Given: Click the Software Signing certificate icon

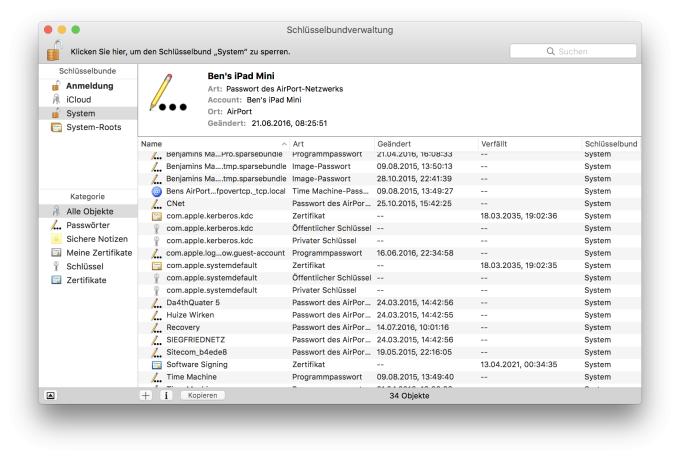Looking at the screenshot, I should [x=157, y=365].
